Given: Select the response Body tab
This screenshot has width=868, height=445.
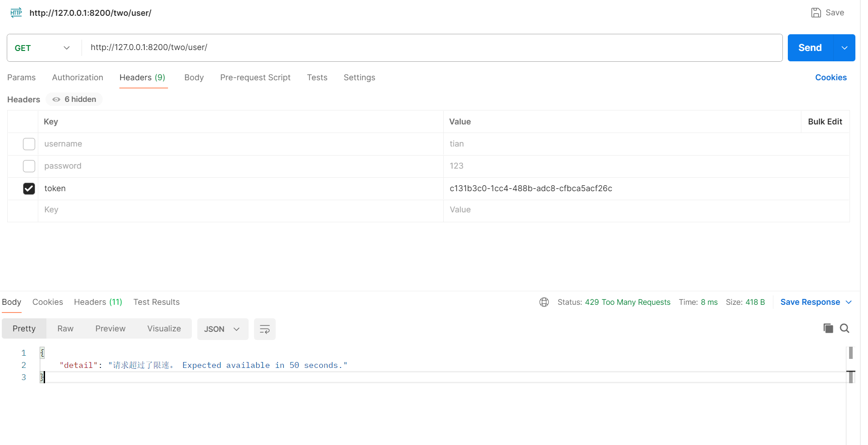Looking at the screenshot, I should click(x=12, y=302).
